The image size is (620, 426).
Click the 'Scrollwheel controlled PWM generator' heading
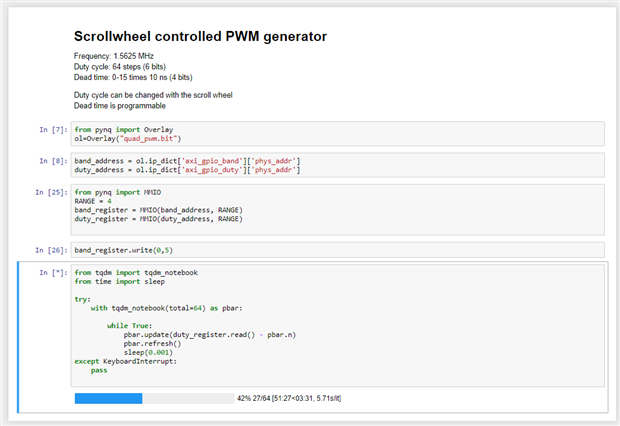click(x=200, y=37)
